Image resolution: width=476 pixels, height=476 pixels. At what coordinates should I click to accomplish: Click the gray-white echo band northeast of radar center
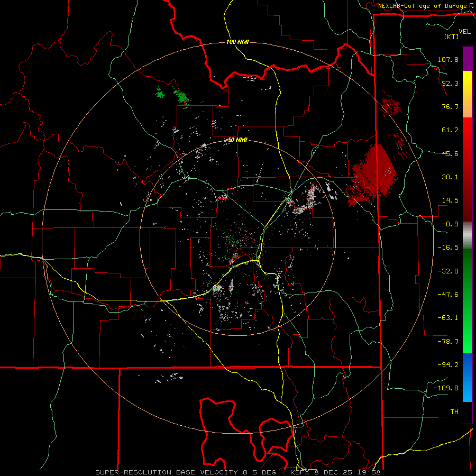click(307, 199)
